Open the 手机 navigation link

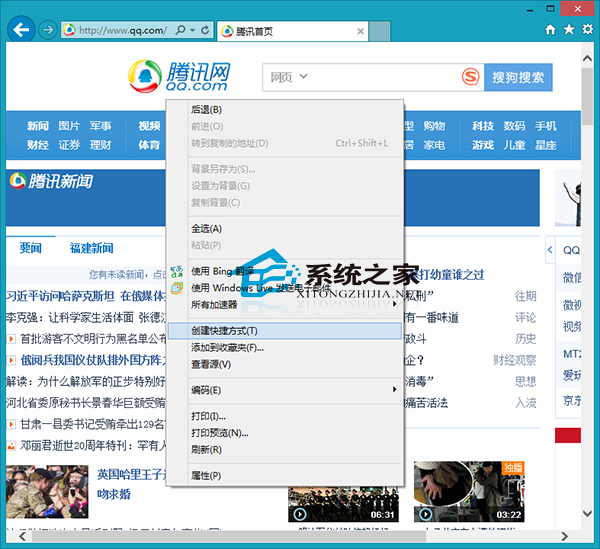tap(546, 126)
